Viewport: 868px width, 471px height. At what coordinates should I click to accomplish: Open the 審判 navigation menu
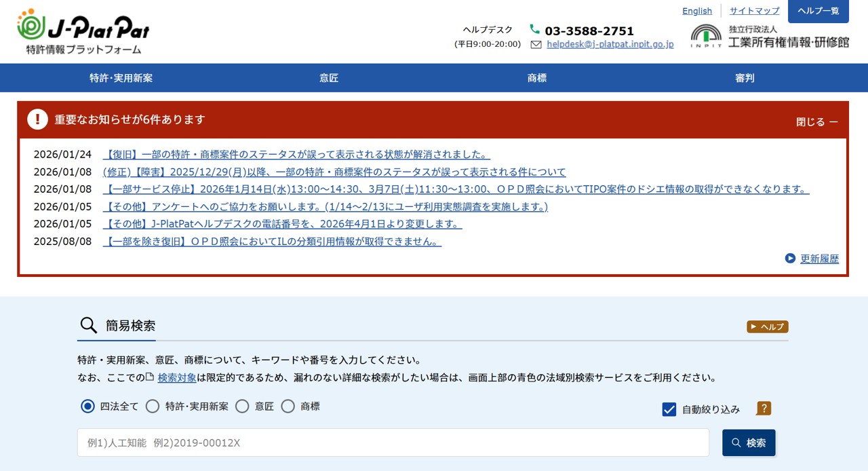[x=745, y=78]
